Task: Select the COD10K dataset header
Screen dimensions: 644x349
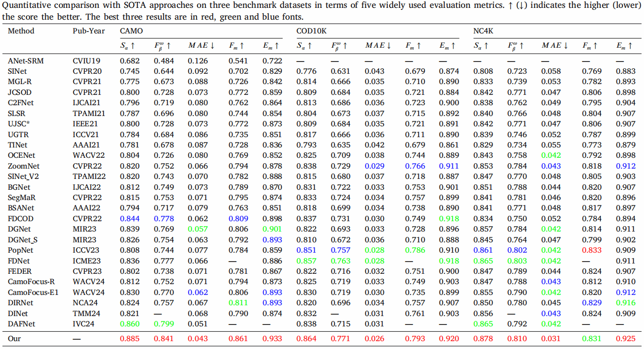Action: click(311, 31)
